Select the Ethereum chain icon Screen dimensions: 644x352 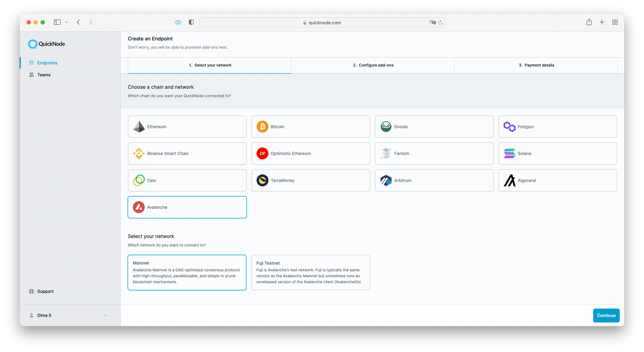pos(139,127)
